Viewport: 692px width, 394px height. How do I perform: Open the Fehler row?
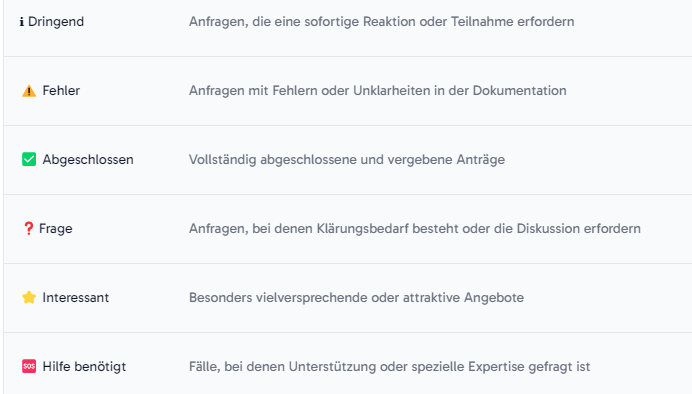point(348,91)
